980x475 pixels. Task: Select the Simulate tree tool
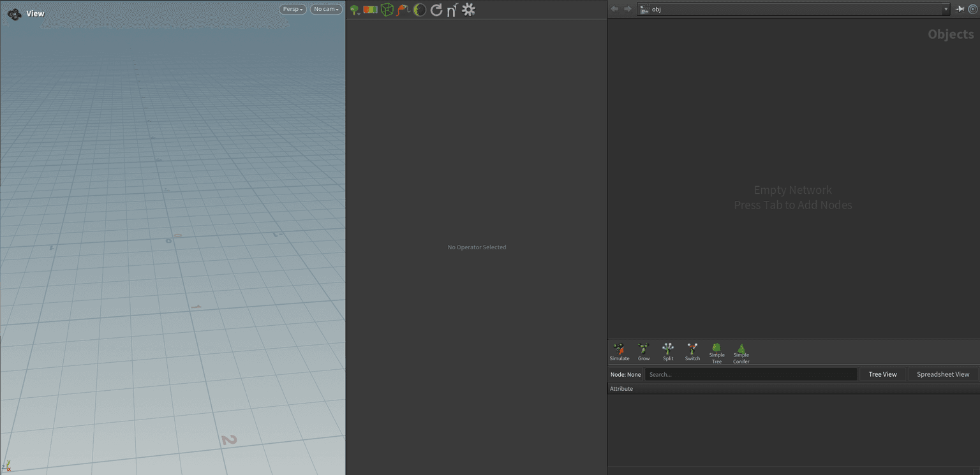click(x=619, y=352)
